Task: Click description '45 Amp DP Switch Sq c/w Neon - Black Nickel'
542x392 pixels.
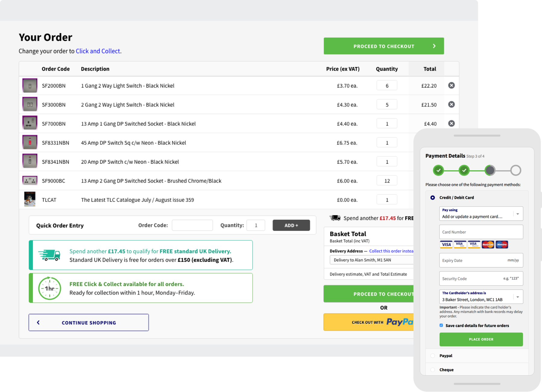Action: coord(133,143)
